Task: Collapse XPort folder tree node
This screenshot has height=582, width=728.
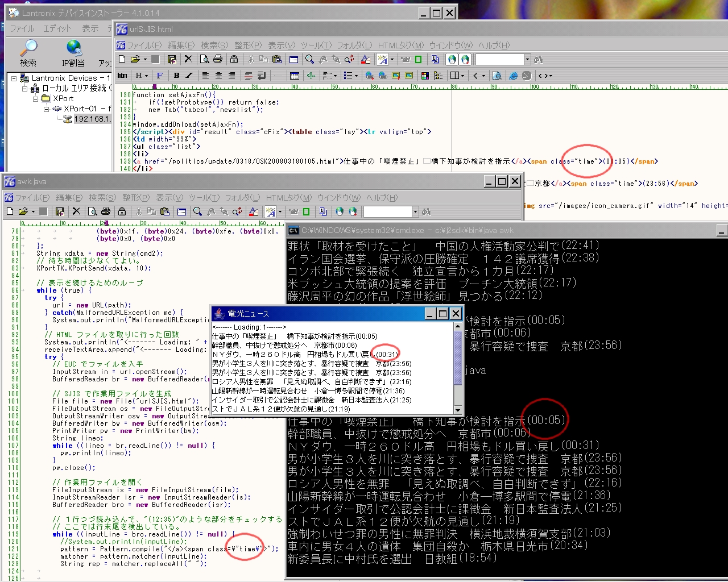Action: tap(35, 99)
